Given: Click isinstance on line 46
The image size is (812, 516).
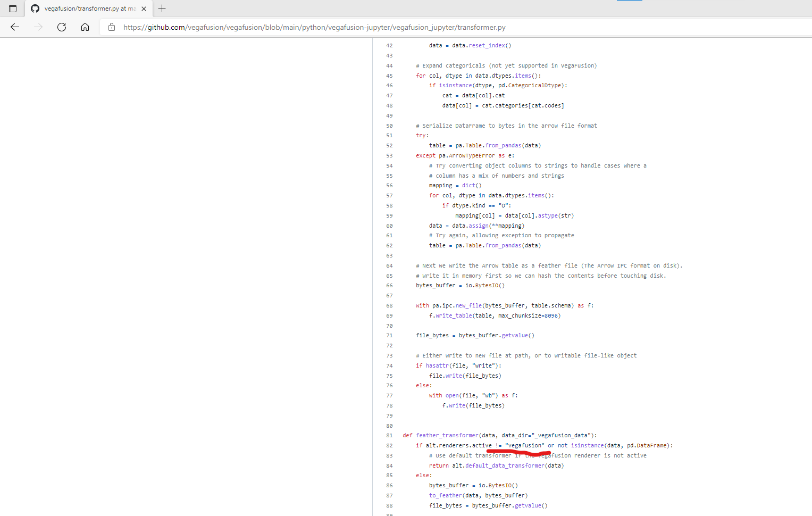Looking at the screenshot, I should coord(455,86).
